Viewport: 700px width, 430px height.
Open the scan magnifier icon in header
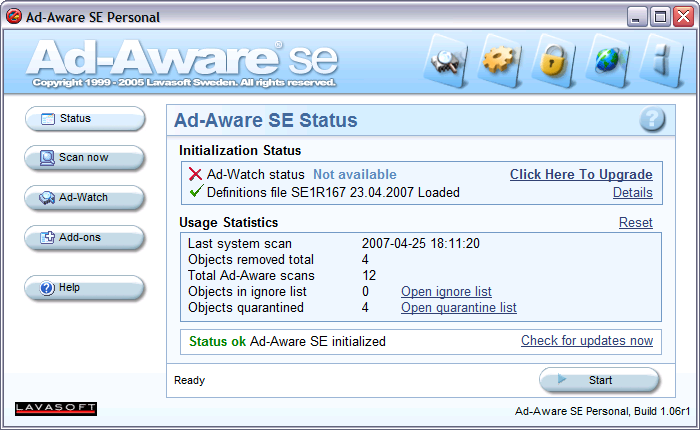[446, 61]
